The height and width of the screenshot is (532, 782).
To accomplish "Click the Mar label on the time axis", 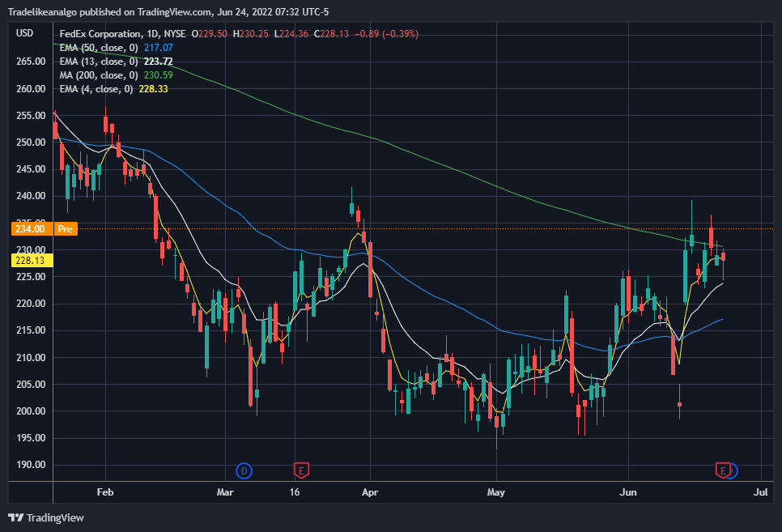I will [x=225, y=492].
